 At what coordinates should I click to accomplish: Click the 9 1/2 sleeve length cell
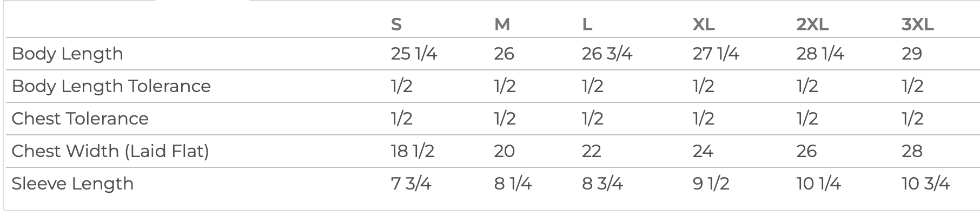711,184
